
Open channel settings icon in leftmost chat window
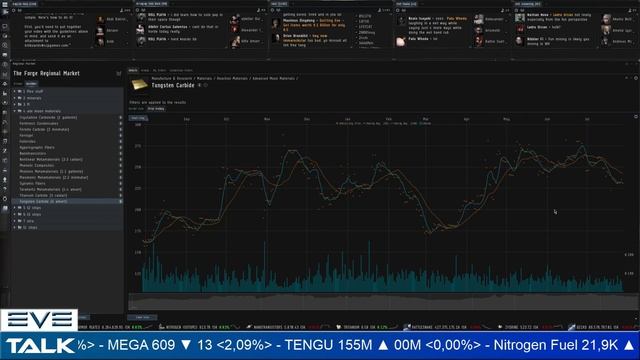click(x=14, y=10)
